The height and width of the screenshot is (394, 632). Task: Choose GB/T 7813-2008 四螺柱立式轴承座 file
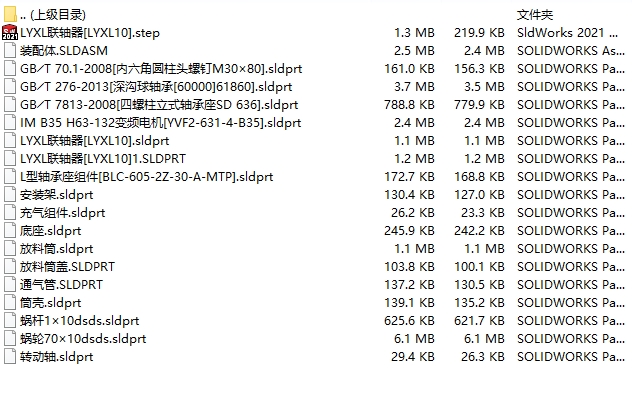click(x=159, y=105)
